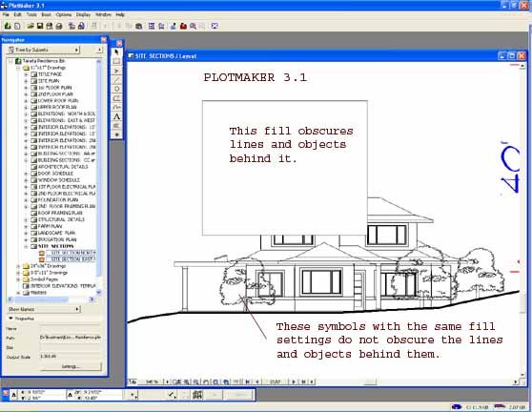532x412 pixels.
Task: Click the Navigator vertical scrollbar
Action: click(99, 176)
